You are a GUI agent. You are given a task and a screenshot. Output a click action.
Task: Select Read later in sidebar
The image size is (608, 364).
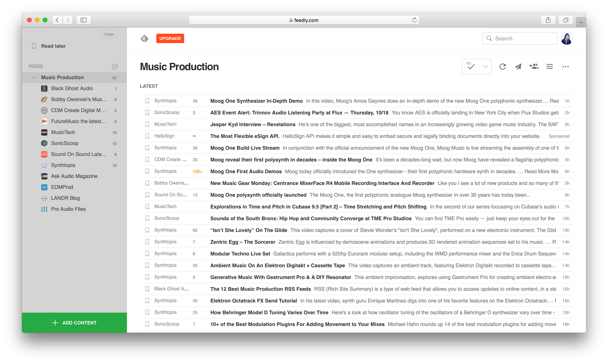(x=53, y=46)
